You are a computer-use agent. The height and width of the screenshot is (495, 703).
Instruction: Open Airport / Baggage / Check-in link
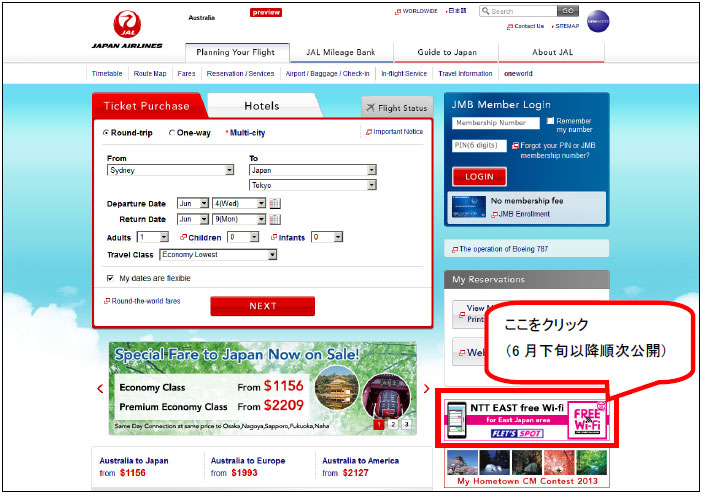[327, 74]
